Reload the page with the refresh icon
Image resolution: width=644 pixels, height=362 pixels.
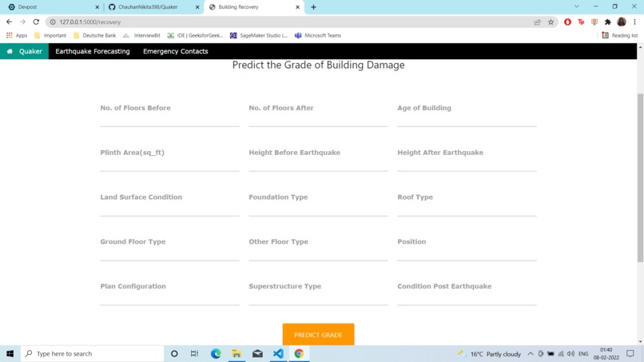pos(36,22)
